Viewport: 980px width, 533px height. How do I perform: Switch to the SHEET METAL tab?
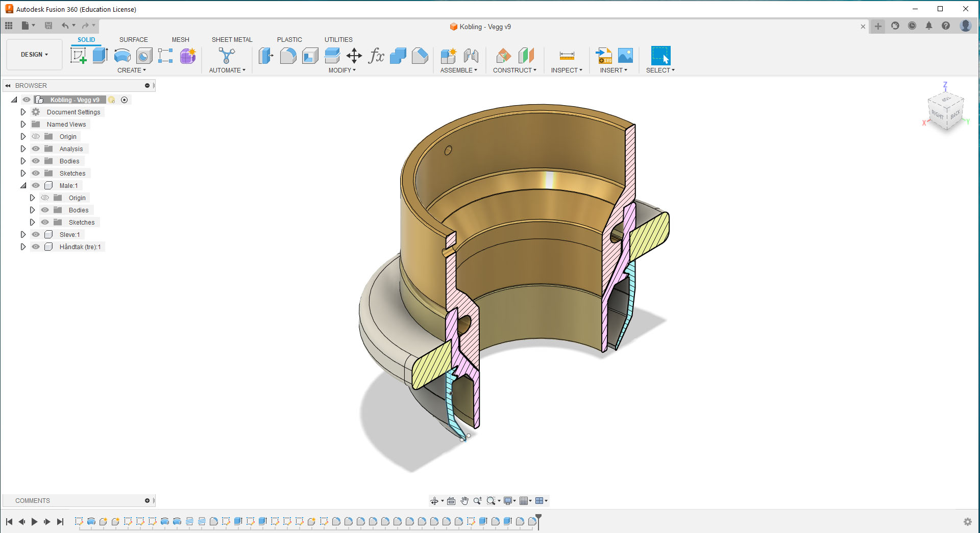(x=232, y=40)
